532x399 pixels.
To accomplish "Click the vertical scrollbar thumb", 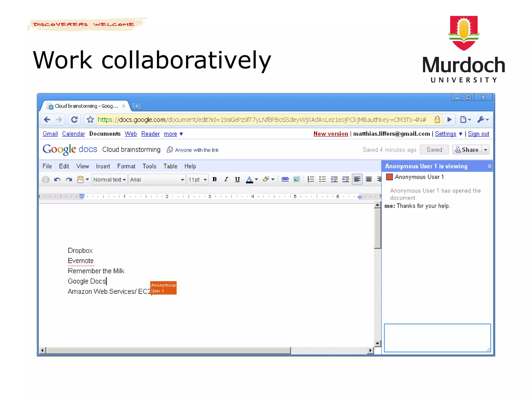I will point(377,228).
